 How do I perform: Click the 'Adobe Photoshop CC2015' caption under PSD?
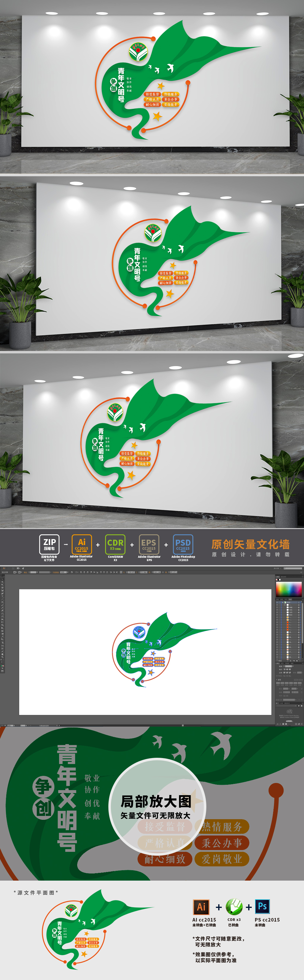[183, 558]
